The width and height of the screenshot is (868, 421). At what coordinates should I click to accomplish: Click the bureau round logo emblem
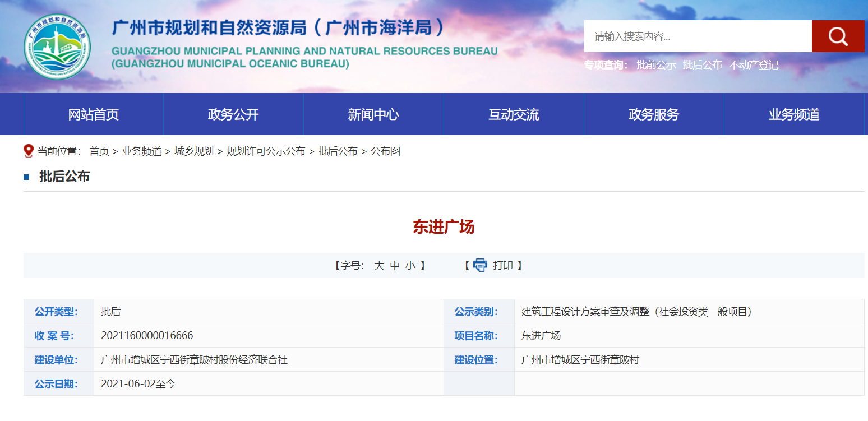[x=57, y=47]
